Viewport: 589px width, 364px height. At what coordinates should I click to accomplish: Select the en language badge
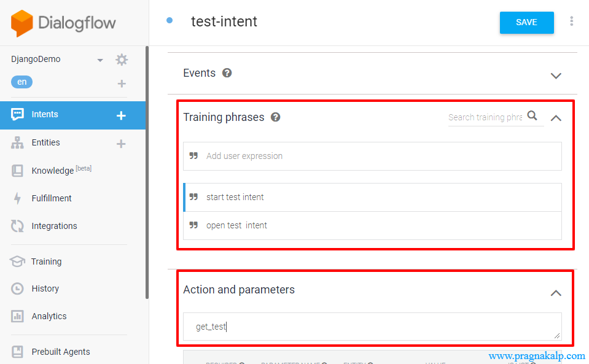[21, 82]
